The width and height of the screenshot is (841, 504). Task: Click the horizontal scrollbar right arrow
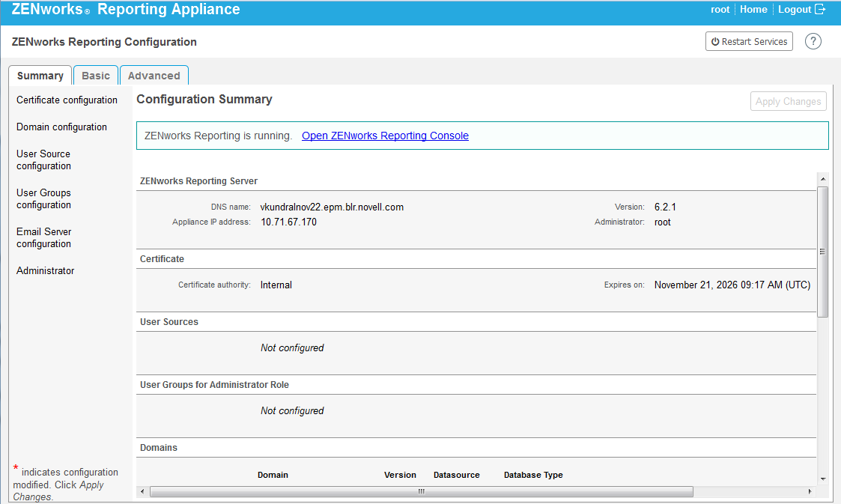(x=810, y=491)
